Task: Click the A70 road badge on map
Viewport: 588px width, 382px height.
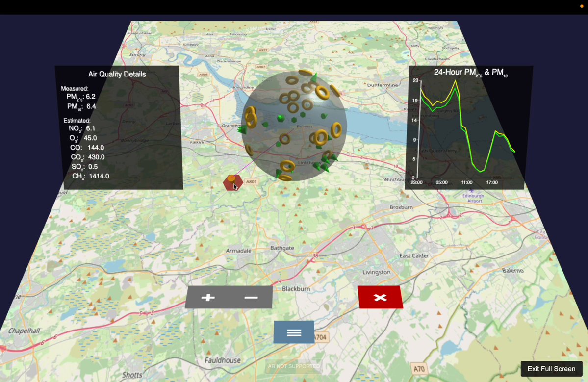Action: click(x=419, y=369)
